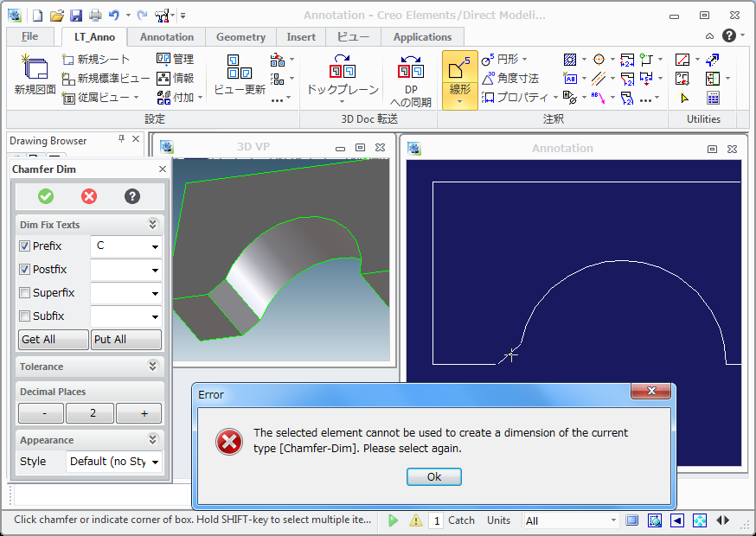Image resolution: width=756 pixels, height=536 pixels.
Task: Enable the Superfix checkbox
Action: [25, 293]
